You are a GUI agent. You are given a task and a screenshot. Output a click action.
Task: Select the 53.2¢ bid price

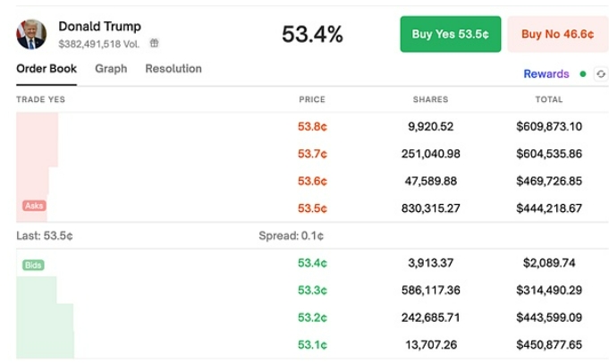[312, 317]
